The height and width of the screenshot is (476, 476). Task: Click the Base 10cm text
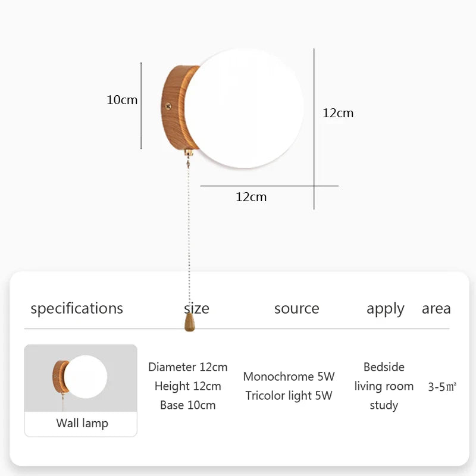[x=188, y=405]
